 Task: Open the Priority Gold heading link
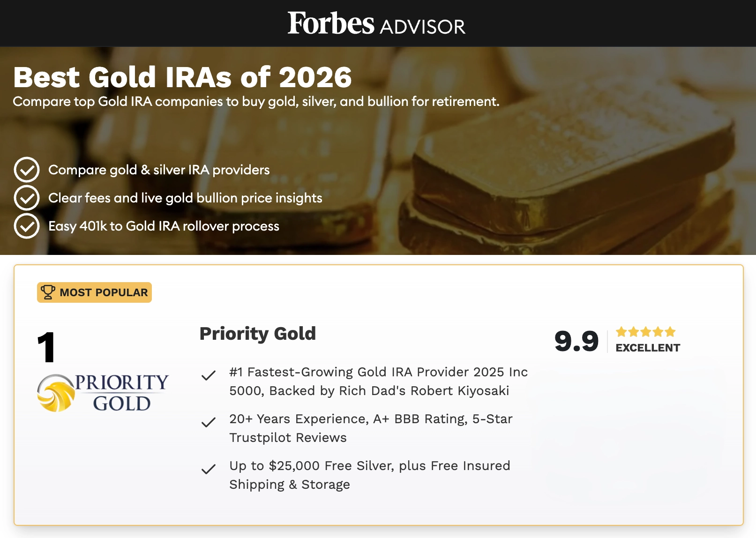(258, 334)
